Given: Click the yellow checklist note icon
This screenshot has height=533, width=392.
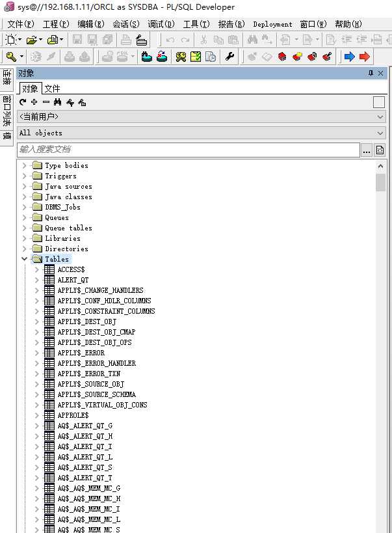Looking at the screenshot, I should tap(196, 57).
